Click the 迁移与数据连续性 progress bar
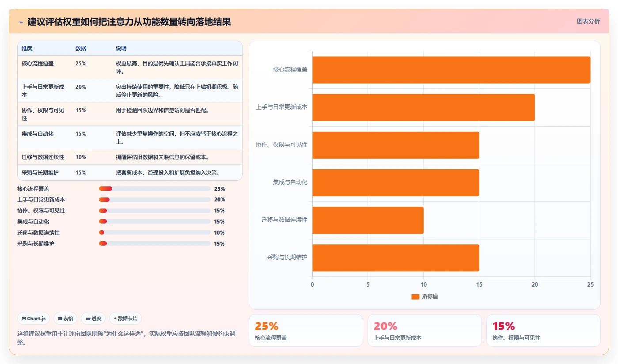Screen dimensions: 618x364 tap(155, 233)
